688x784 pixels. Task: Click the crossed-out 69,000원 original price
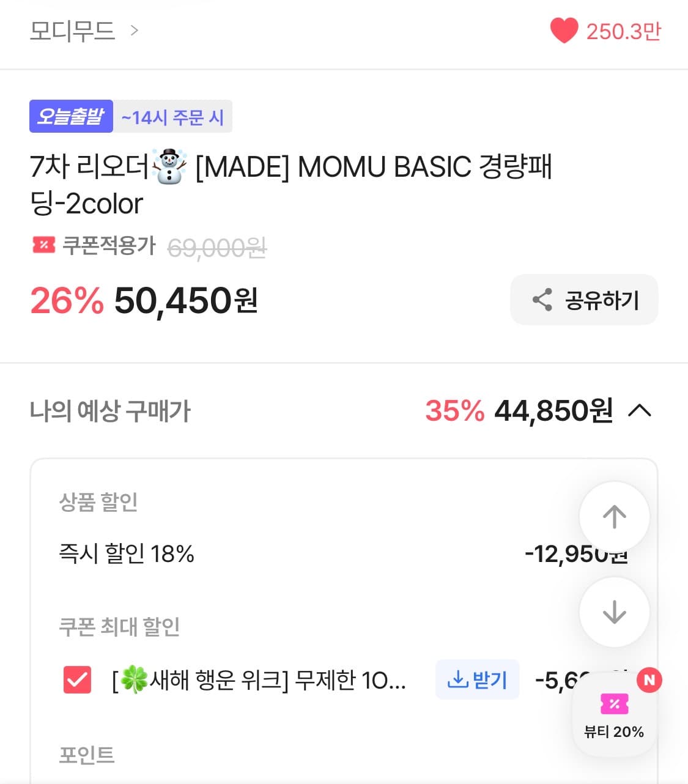point(218,247)
